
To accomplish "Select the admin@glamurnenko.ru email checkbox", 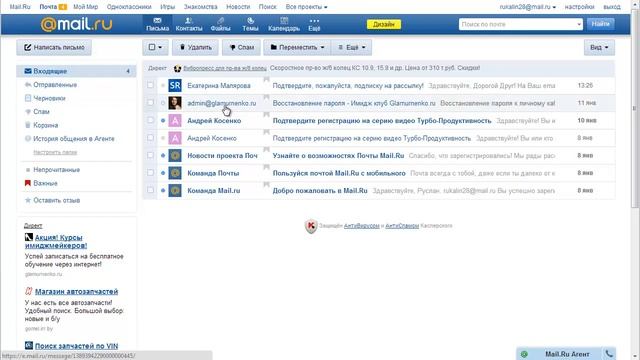I will click(x=150, y=102).
